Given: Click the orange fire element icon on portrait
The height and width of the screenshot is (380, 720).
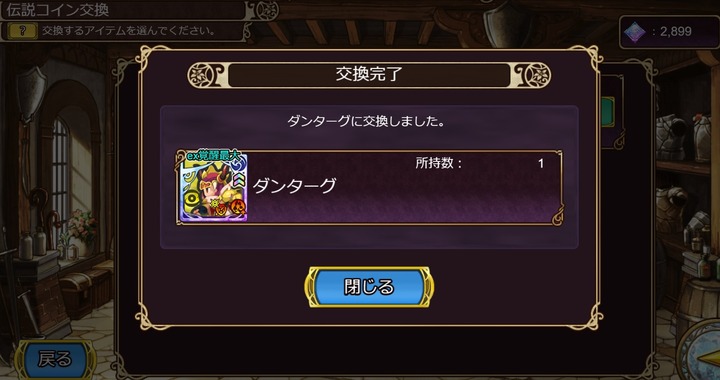Looking at the screenshot, I should (x=239, y=209).
